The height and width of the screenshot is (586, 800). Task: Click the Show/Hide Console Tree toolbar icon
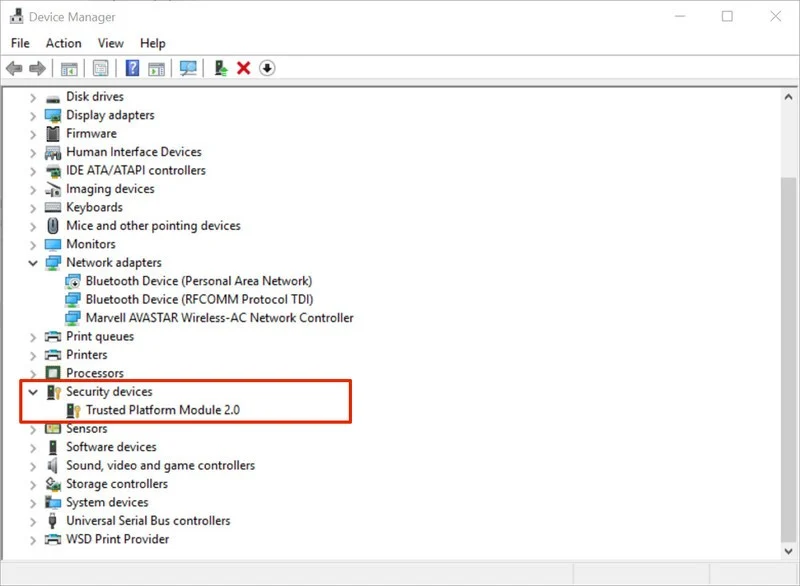click(x=69, y=69)
